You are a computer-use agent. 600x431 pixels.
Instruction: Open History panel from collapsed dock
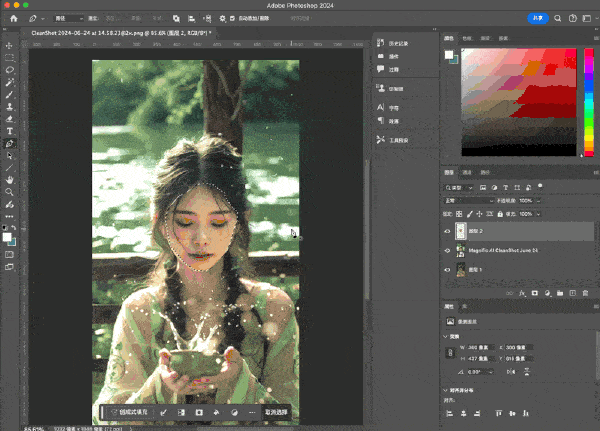click(x=393, y=43)
